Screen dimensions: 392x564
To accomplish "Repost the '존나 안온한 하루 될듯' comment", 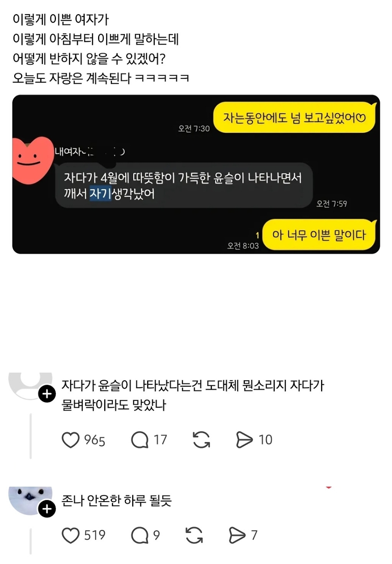I will pyautogui.click(x=194, y=535).
